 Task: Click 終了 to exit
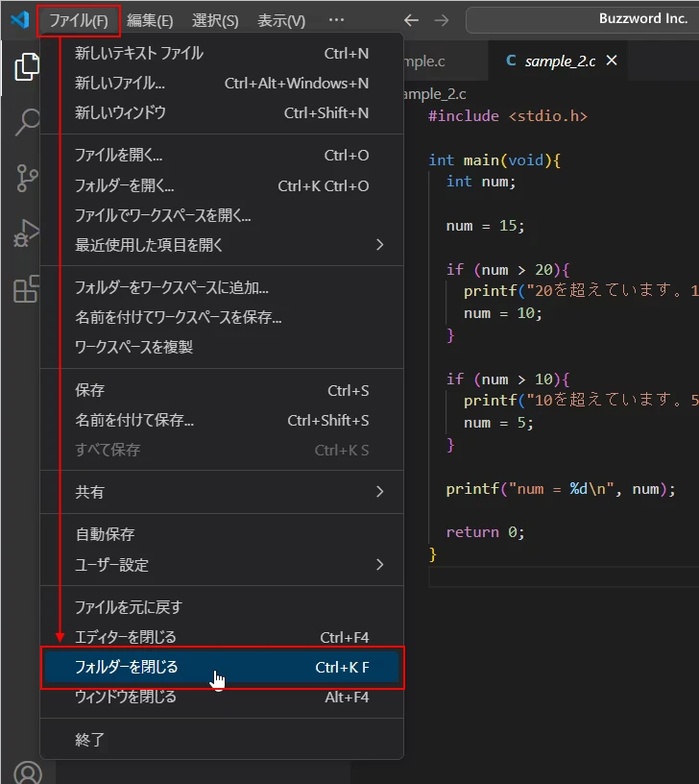pyautogui.click(x=222, y=740)
